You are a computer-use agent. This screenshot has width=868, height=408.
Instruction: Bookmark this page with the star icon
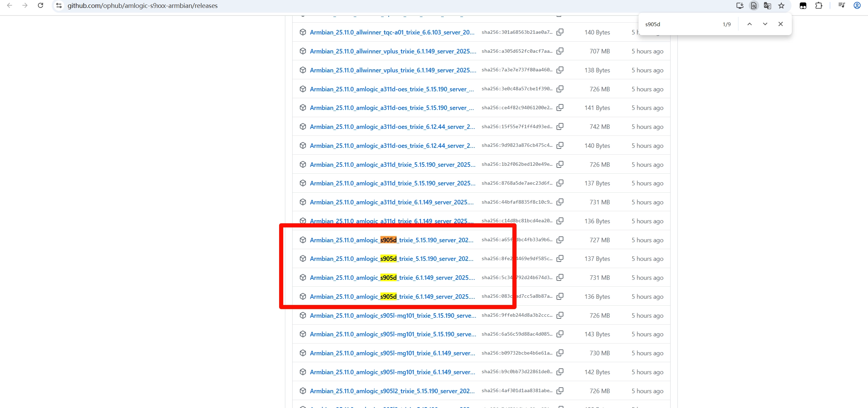coord(781,6)
